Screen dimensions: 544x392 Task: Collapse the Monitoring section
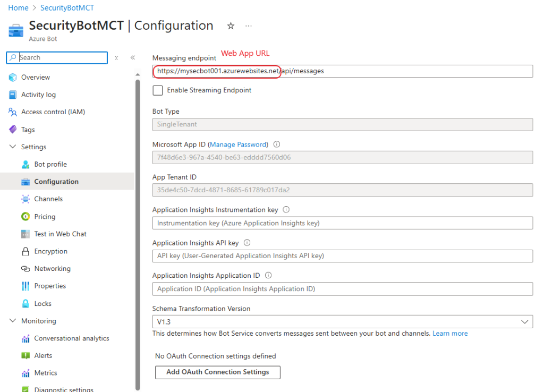pos(13,321)
